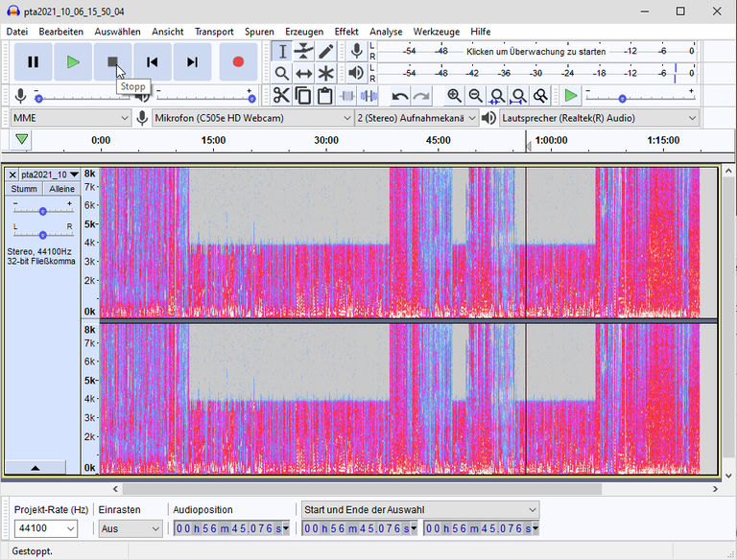The image size is (737, 560).
Task: Select the Multi-tool asterisk icon
Action: [325, 73]
